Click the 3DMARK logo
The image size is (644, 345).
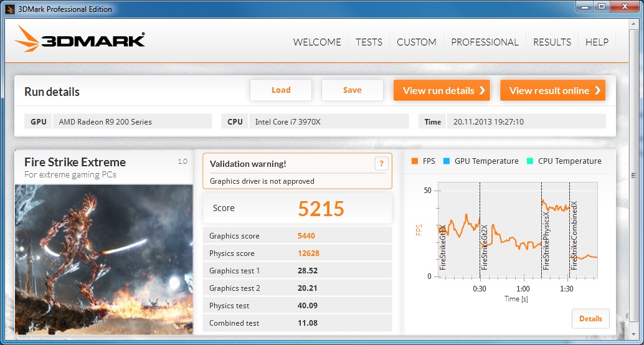(x=80, y=39)
